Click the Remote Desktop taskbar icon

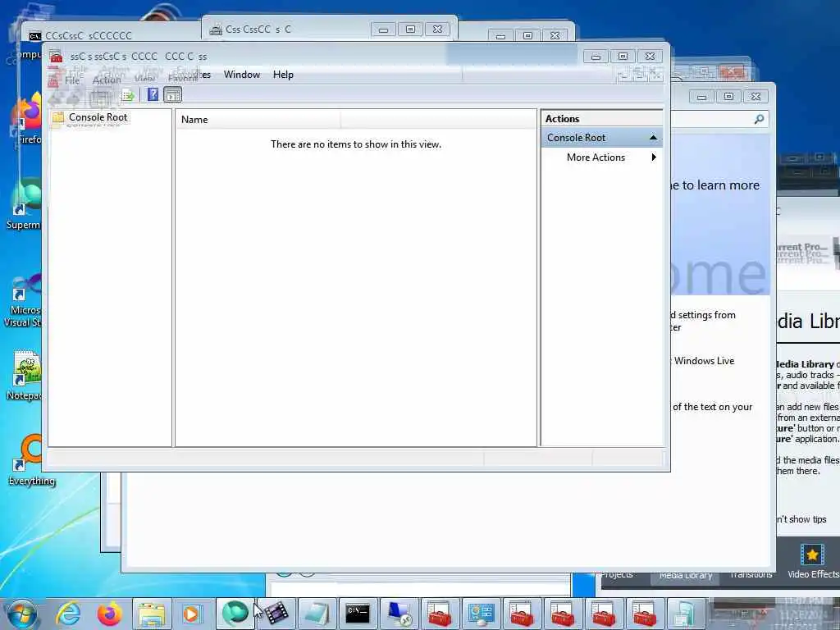click(x=399, y=614)
